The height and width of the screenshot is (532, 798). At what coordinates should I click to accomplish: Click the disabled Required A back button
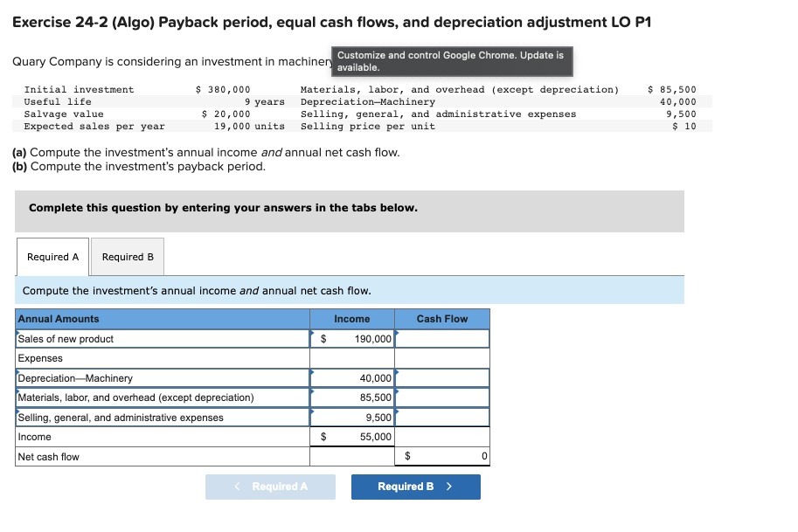click(270, 487)
